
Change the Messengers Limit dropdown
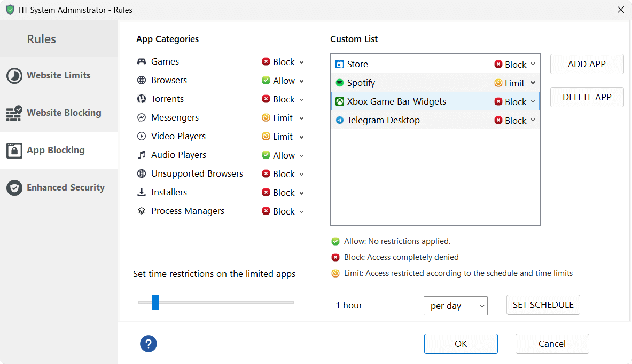pyautogui.click(x=283, y=118)
